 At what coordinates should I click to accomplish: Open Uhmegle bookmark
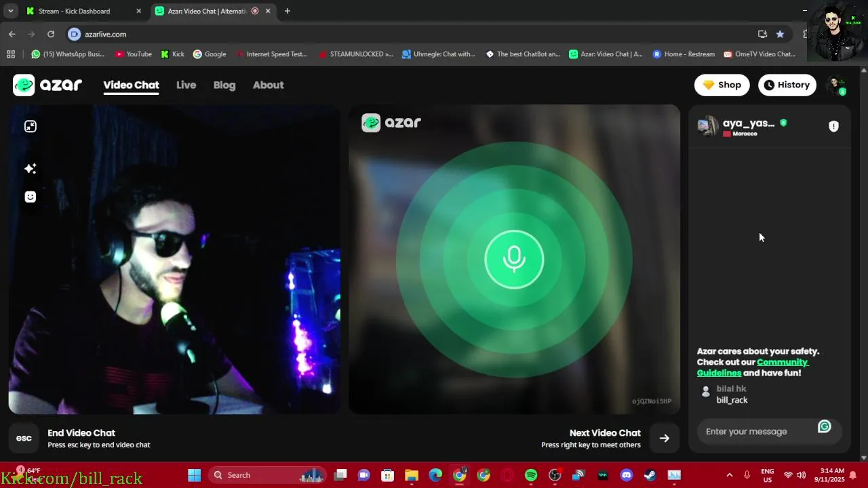coord(439,54)
